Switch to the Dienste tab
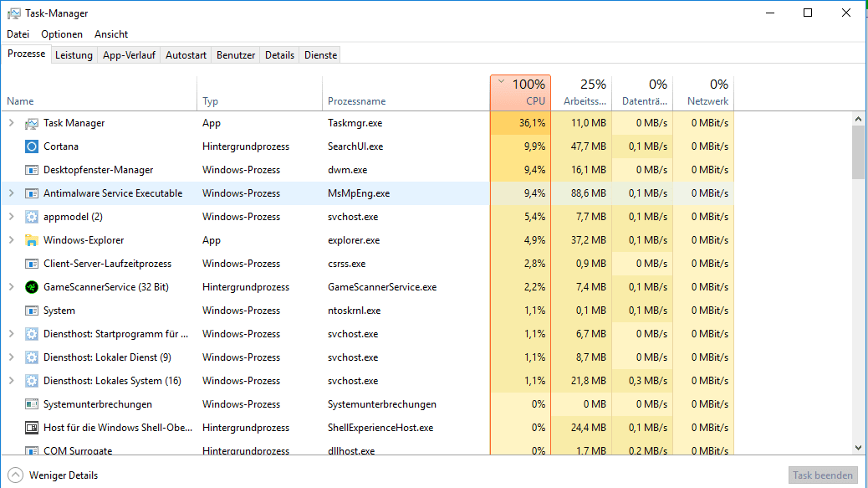 click(320, 55)
